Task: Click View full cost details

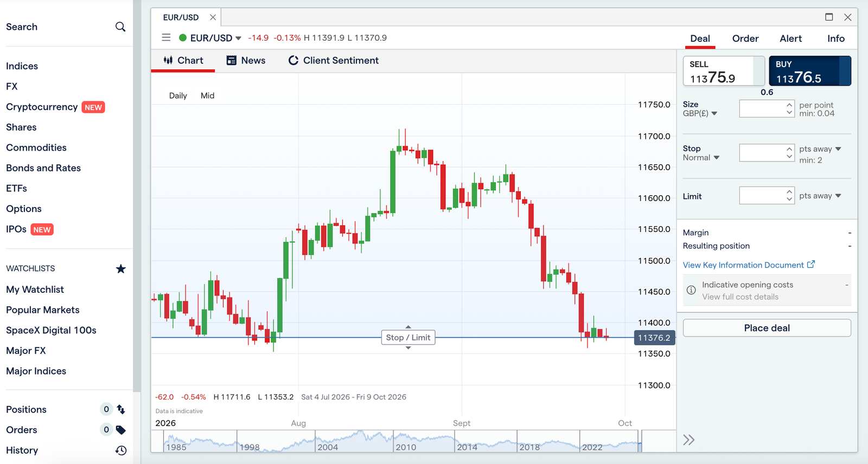Action: [x=740, y=297]
